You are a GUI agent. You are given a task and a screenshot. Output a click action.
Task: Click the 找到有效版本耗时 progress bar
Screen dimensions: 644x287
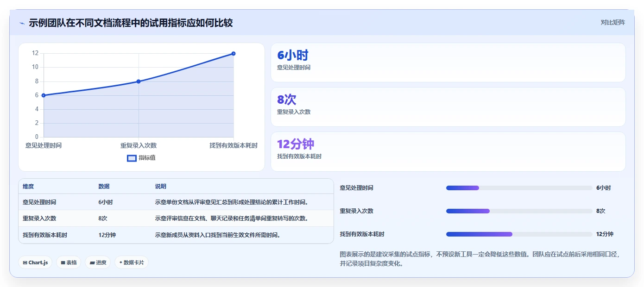(x=519, y=234)
